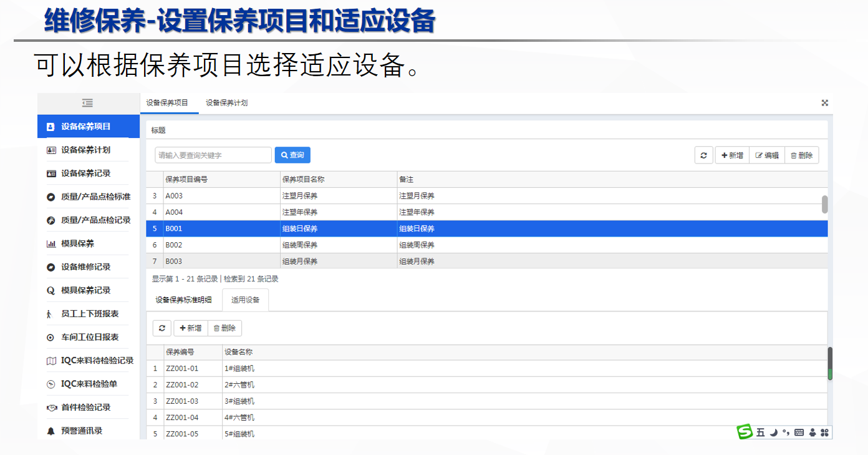
Task: Click 删除 in the equipment toolbar
Action: click(x=224, y=328)
